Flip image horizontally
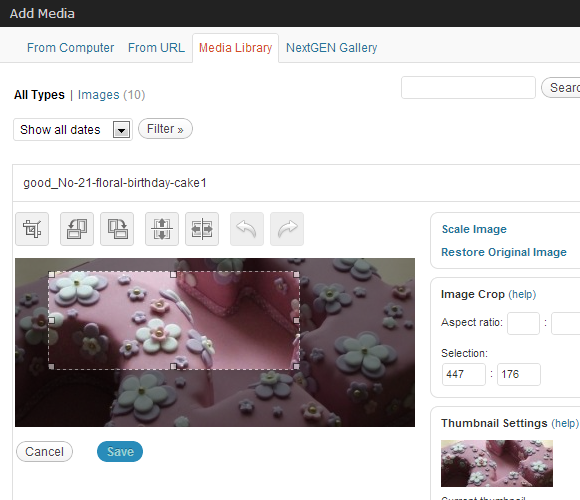Viewport: 580px width, 500px height. coord(202,229)
